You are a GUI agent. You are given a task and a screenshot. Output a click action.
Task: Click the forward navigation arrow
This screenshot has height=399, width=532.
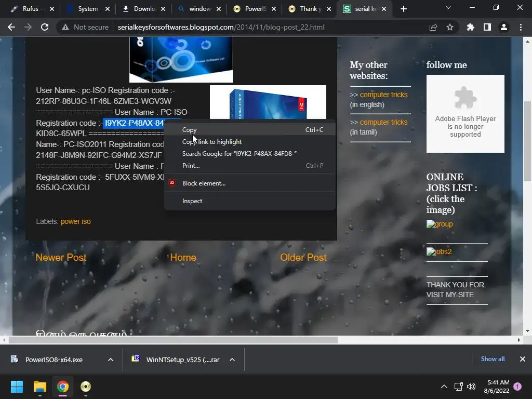tap(28, 27)
